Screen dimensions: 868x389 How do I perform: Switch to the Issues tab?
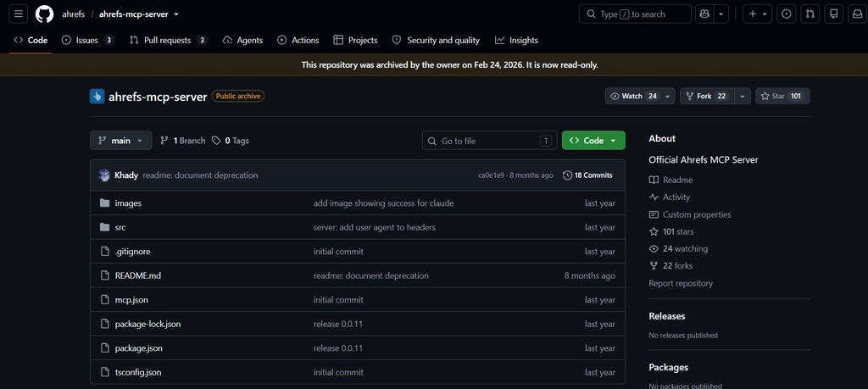pos(88,40)
